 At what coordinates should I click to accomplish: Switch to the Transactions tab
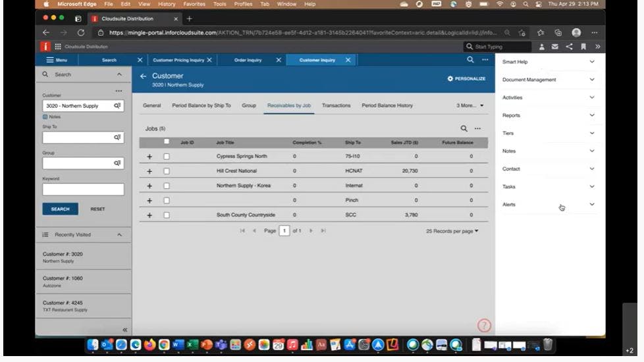[336, 105]
